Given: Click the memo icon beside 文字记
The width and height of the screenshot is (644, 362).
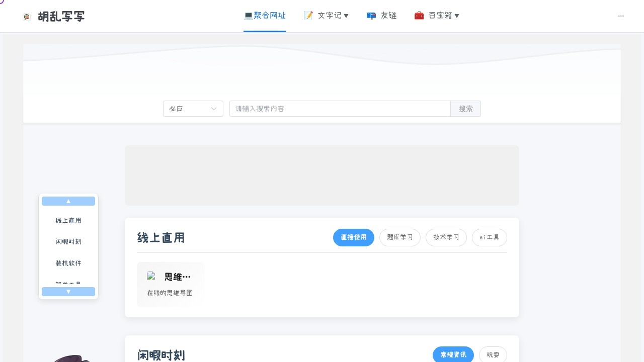Looking at the screenshot, I should point(308,16).
